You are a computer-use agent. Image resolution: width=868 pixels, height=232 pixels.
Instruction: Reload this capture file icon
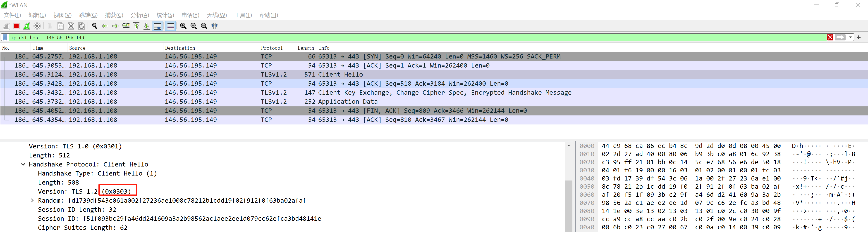coord(81,26)
